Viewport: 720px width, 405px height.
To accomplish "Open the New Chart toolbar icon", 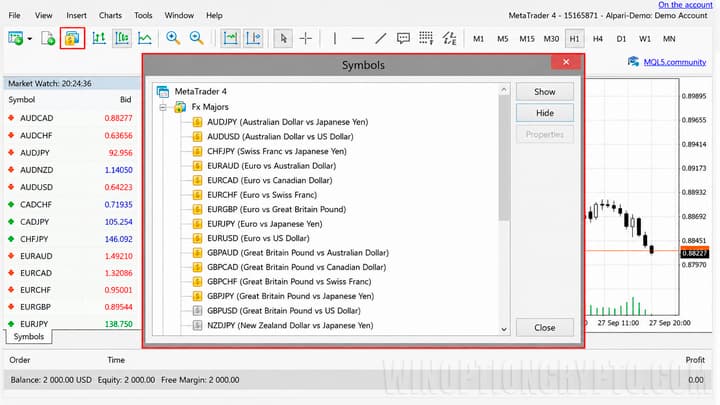I will [15, 39].
